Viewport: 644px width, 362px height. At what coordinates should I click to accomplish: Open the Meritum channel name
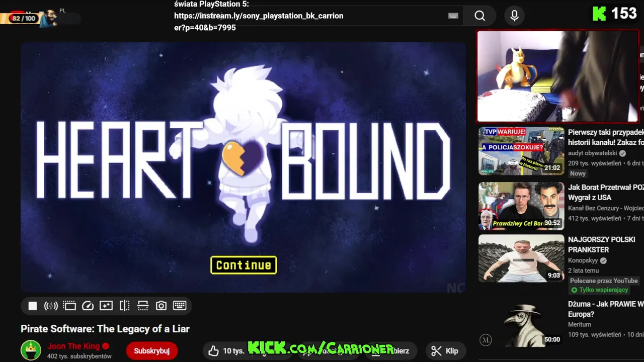[580, 325]
